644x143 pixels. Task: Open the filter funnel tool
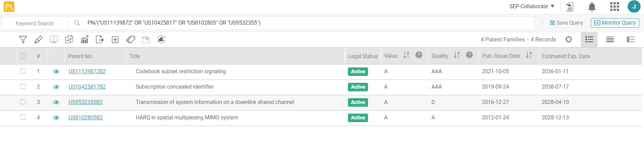pos(23,40)
